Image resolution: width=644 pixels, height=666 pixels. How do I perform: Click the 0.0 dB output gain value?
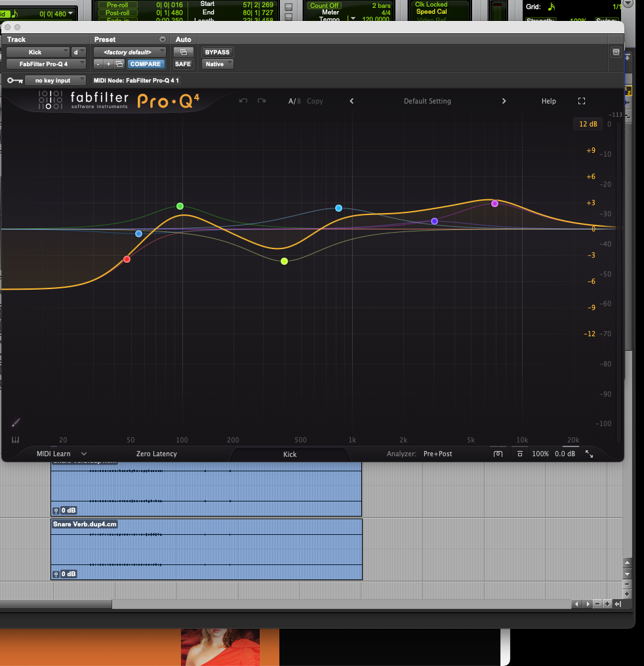565,454
